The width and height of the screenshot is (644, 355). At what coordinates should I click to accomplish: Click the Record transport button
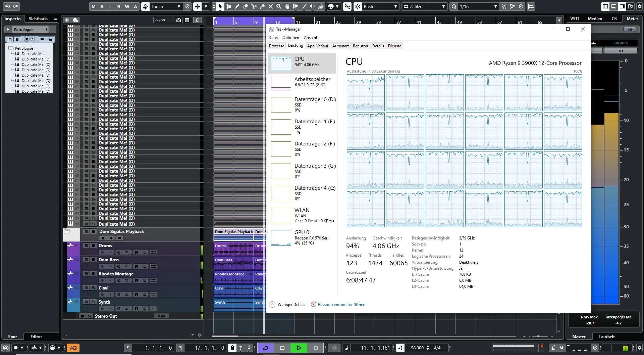(316, 348)
